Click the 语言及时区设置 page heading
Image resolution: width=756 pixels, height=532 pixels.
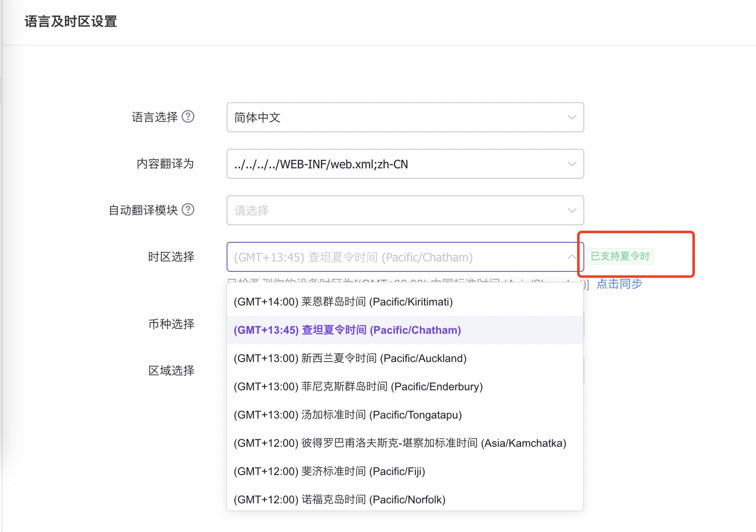click(x=71, y=22)
